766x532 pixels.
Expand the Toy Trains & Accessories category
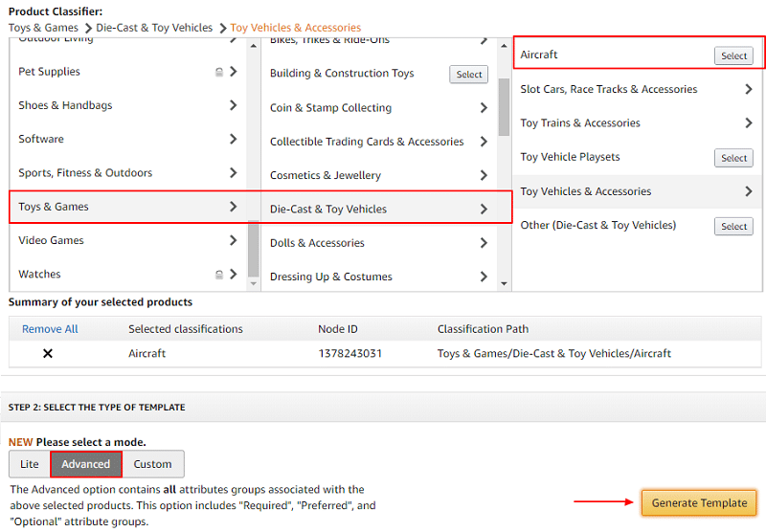[x=748, y=122]
